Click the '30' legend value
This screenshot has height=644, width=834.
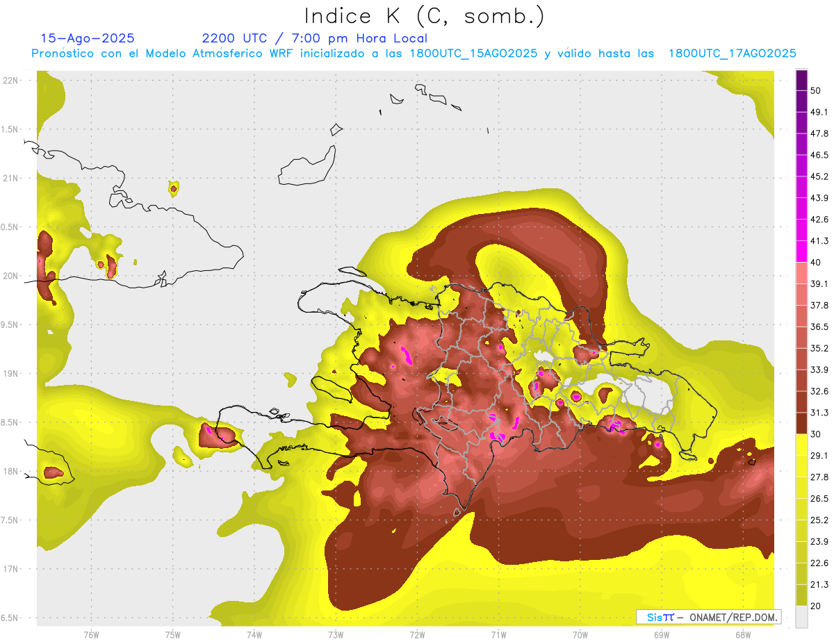click(816, 434)
